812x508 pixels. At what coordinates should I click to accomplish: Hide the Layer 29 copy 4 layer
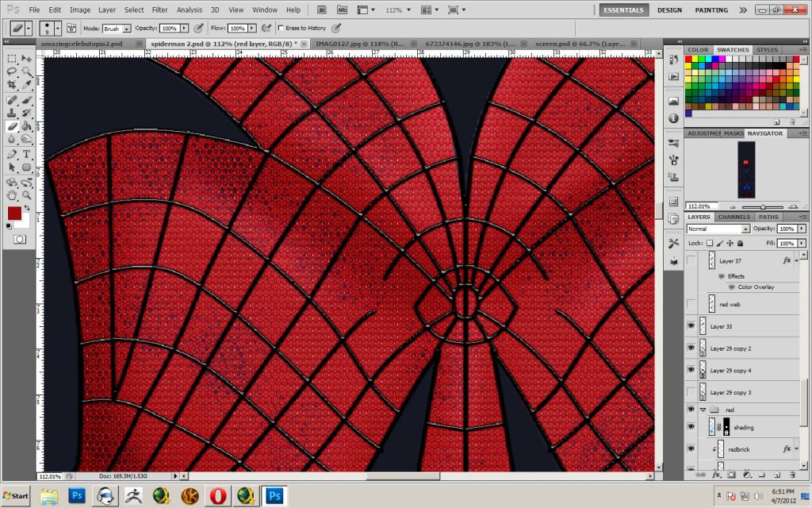(691, 370)
